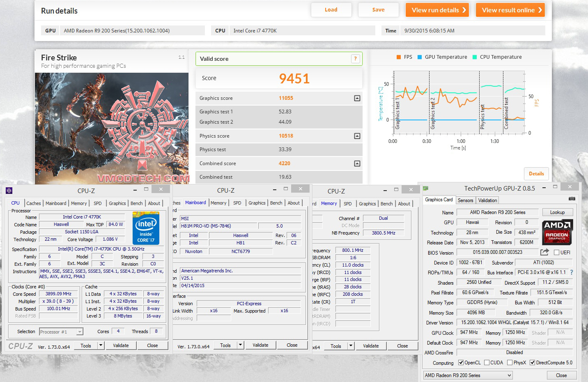Image resolution: width=588 pixels, height=382 pixels.
Task: Click the Fire Strike benchmark thumbnail image
Action: [x=112, y=128]
